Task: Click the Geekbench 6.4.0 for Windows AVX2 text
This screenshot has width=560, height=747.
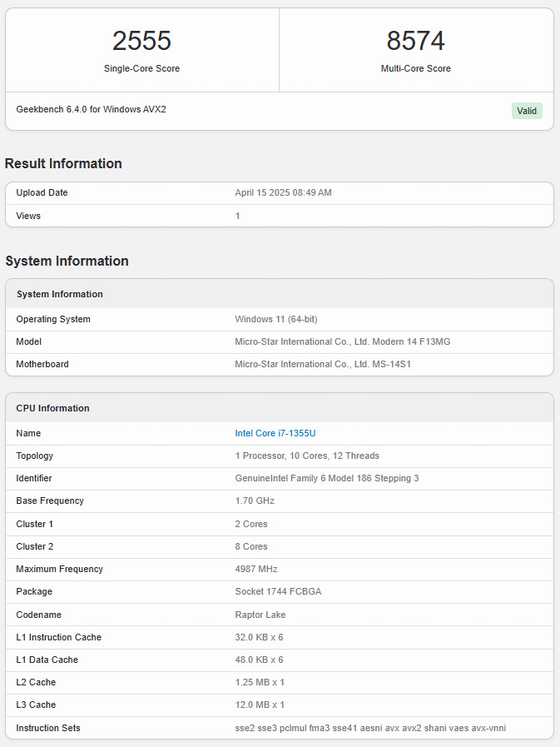Action: coord(91,109)
